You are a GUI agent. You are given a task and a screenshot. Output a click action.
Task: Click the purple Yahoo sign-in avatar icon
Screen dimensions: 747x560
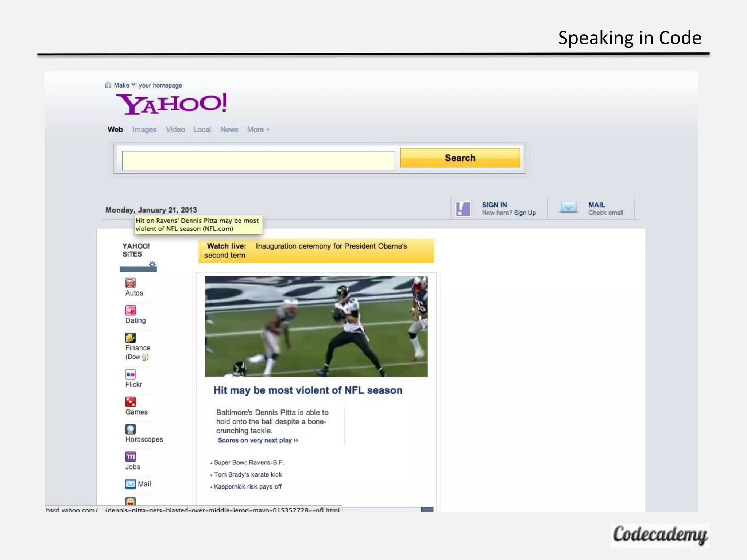[463, 209]
